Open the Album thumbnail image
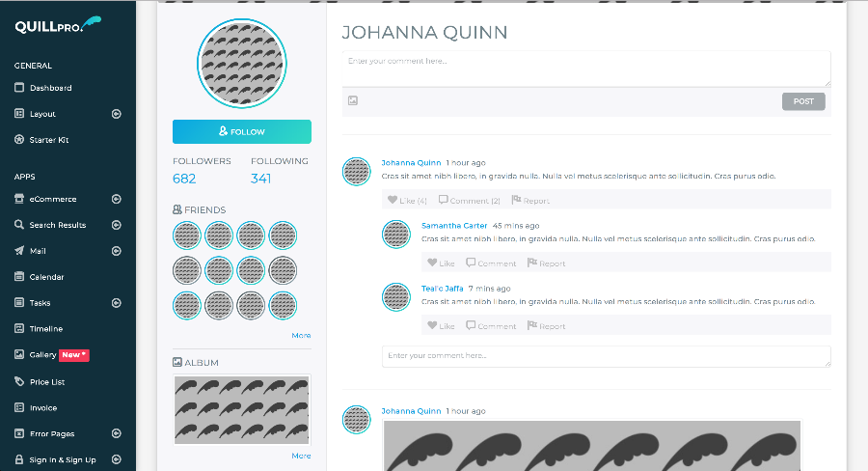The image size is (868, 471). (x=242, y=409)
